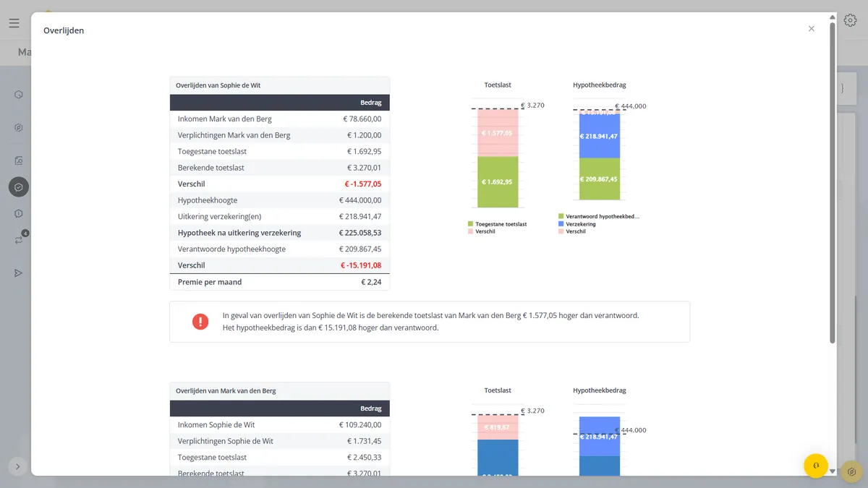Click the 'Uitkering verzekering(en)' row label
The height and width of the screenshot is (488, 868).
click(221, 217)
